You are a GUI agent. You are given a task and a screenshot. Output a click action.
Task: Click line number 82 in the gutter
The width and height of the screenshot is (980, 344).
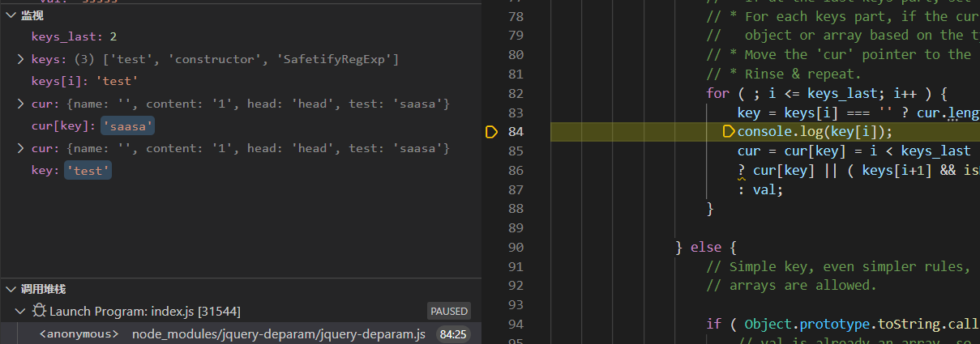tap(515, 93)
